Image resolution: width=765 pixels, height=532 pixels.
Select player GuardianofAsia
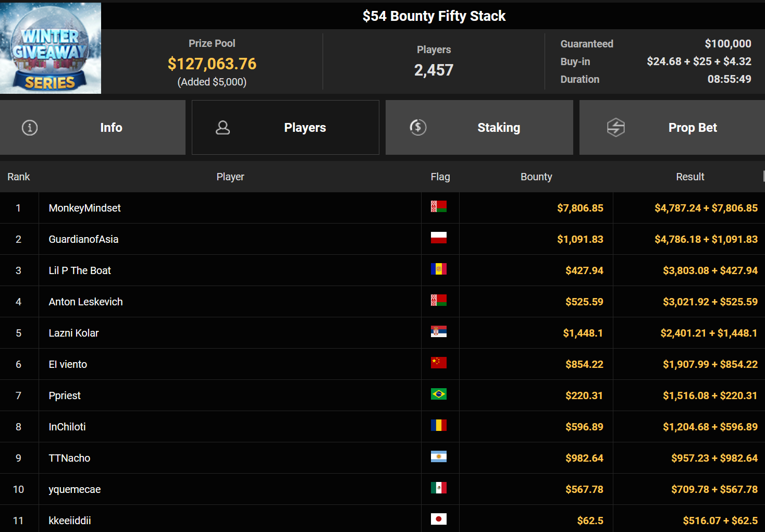(x=83, y=239)
